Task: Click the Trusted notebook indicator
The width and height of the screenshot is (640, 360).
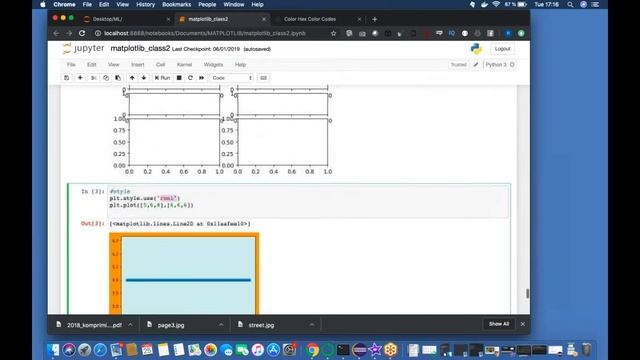Action: [x=458, y=64]
